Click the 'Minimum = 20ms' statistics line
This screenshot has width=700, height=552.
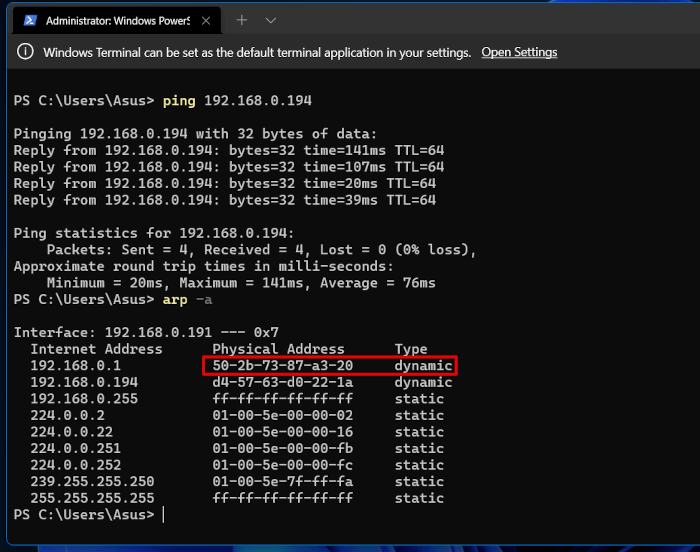pyautogui.click(x=241, y=283)
